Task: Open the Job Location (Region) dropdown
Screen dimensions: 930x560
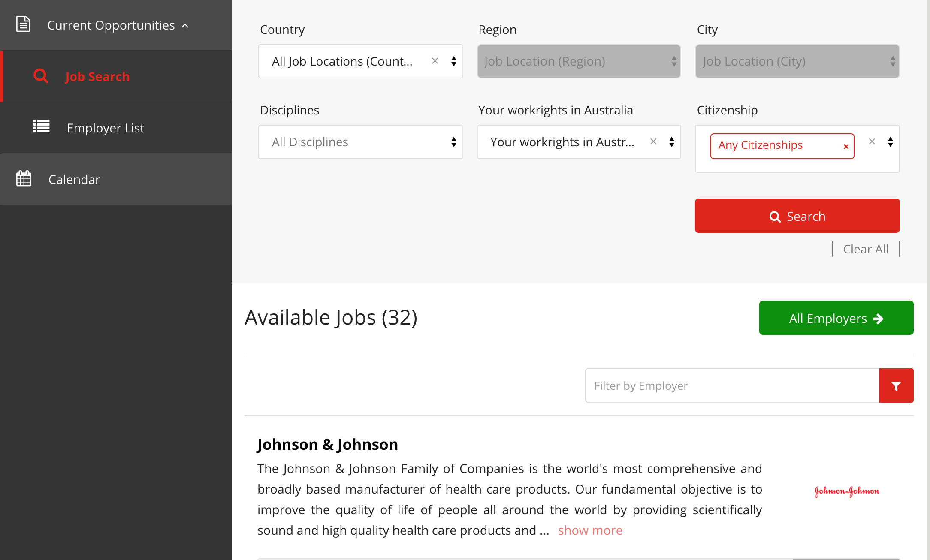Action: (579, 61)
